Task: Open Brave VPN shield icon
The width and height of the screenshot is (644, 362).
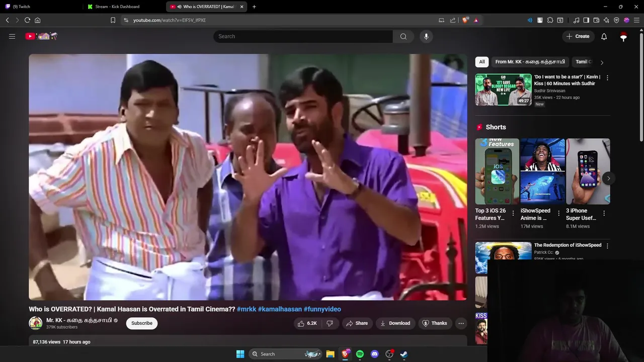Action: pos(616,20)
